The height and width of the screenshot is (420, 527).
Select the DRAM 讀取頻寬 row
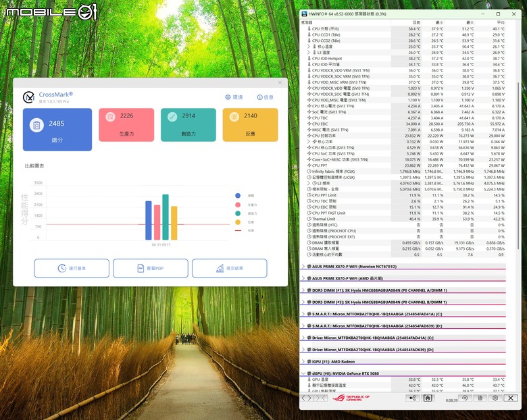click(x=403, y=242)
